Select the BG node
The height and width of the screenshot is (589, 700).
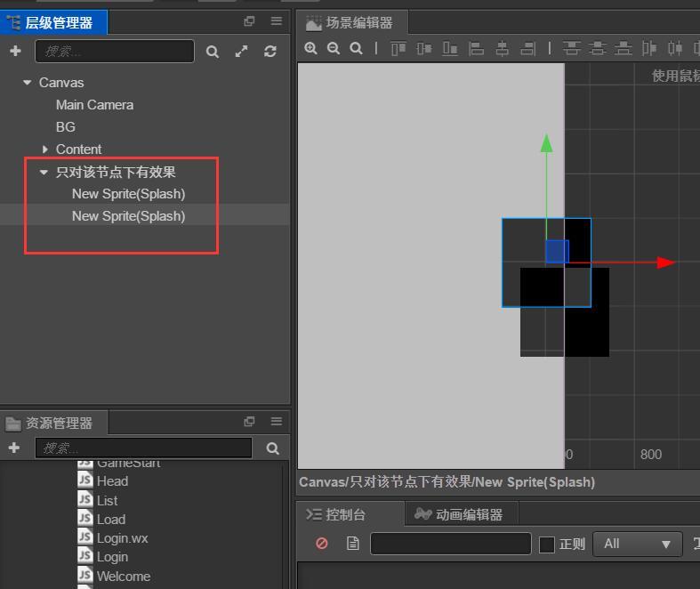coord(66,127)
